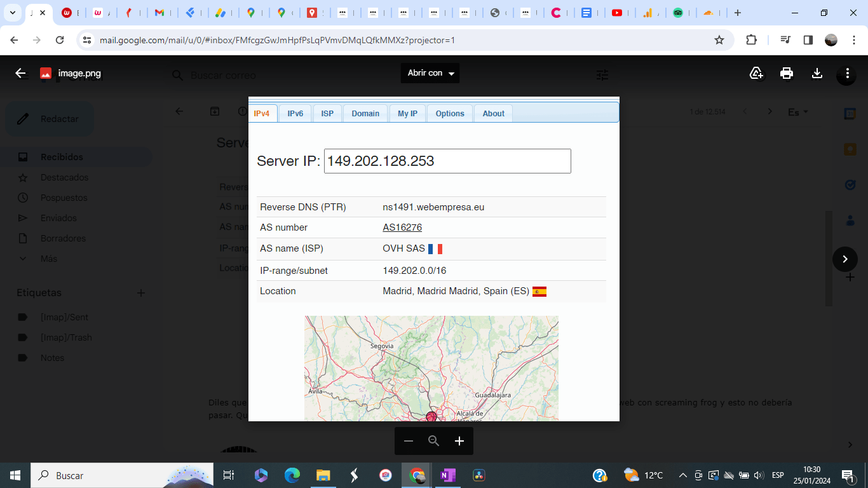Download the image.png attachment

817,73
